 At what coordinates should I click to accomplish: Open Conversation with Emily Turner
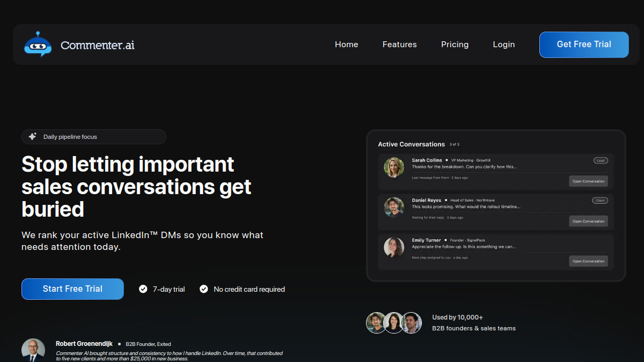point(588,261)
